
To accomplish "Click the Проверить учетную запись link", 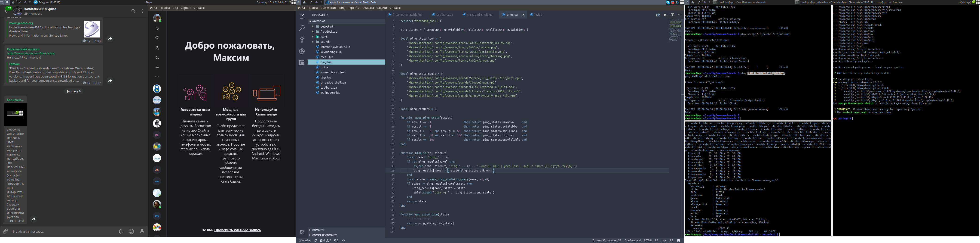I will [x=237, y=230].
